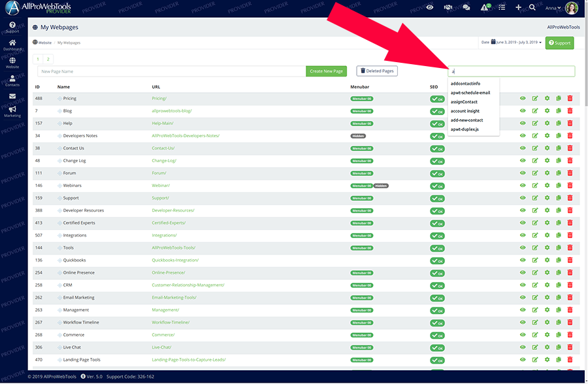Image resolution: width=588 pixels, height=384 pixels.
Task: Click the handshake icon in top bar
Action: click(448, 7)
